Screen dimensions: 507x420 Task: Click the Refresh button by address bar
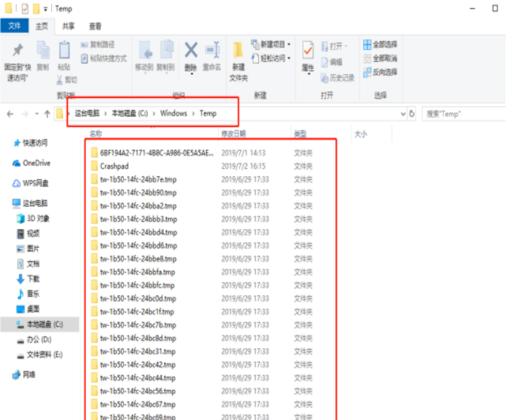[411, 114]
